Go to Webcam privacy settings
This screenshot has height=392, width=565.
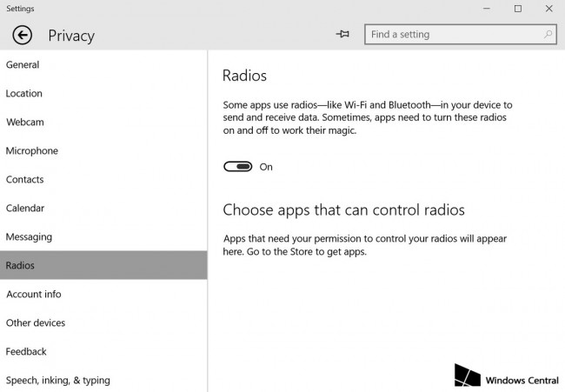point(25,123)
